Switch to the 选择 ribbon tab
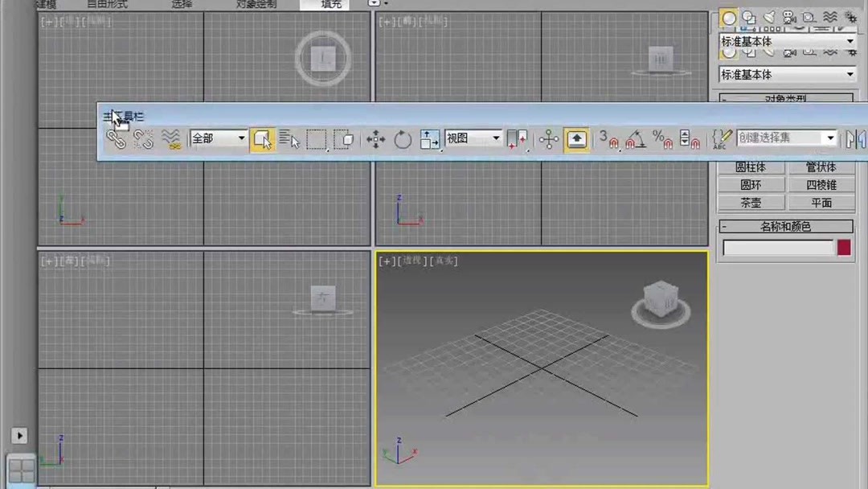Image resolution: width=868 pixels, height=489 pixels. click(x=182, y=4)
